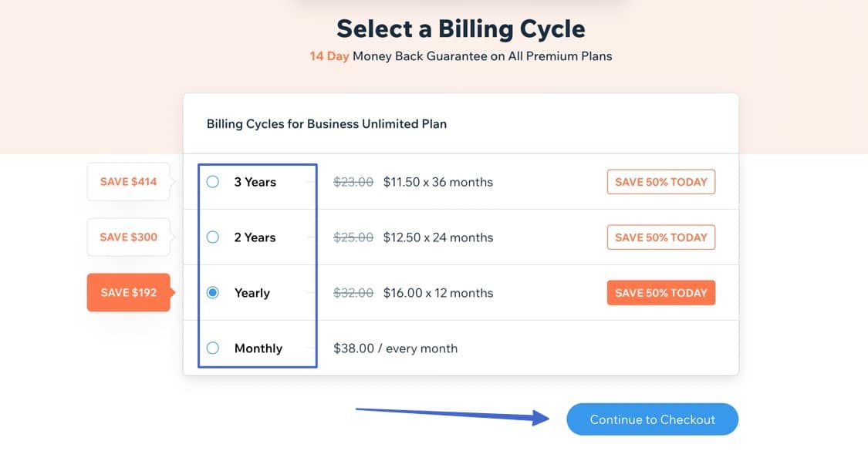Click SAVE 50% TODAY tag for 3 Years
Viewport: 868px width, 461px height.
661,182
